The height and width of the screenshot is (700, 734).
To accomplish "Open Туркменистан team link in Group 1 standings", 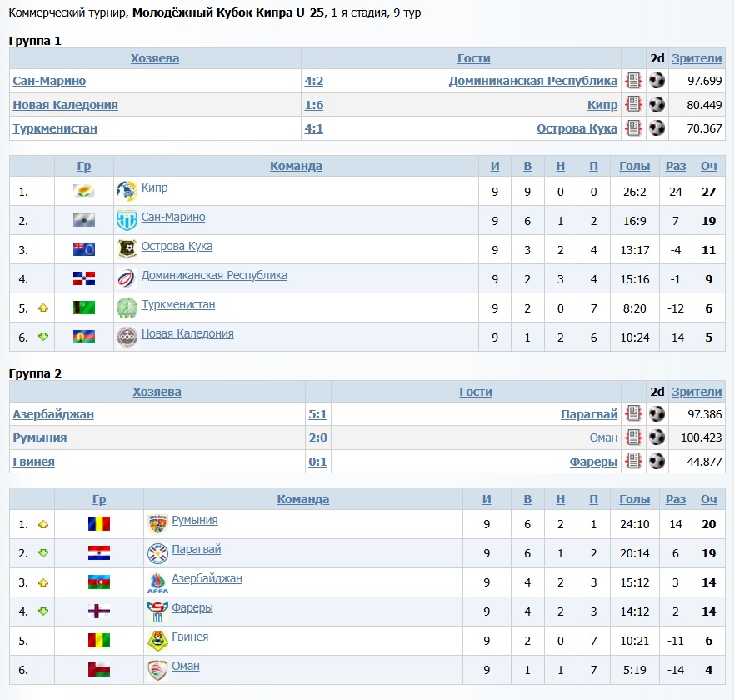I will click(x=178, y=305).
